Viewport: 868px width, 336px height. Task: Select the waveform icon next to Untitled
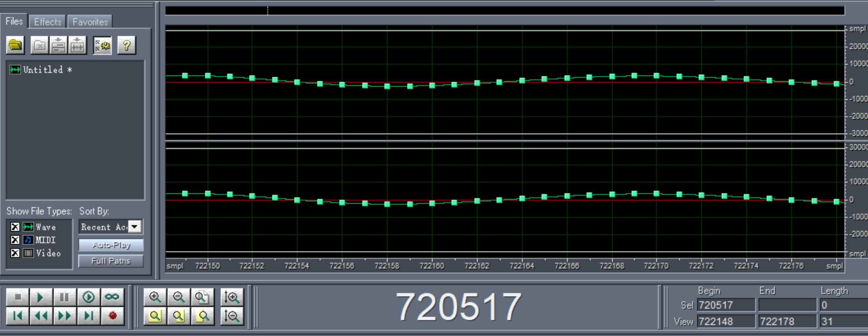tap(15, 70)
